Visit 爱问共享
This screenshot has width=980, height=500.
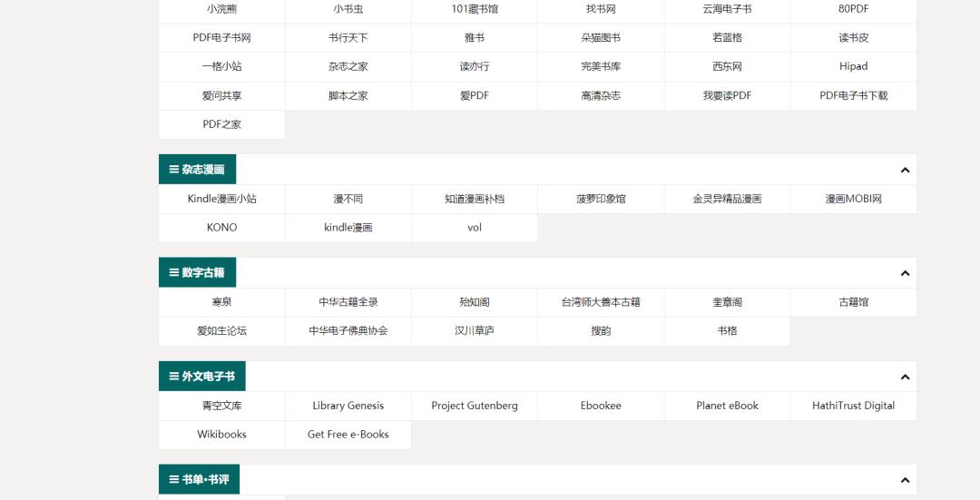coord(222,95)
